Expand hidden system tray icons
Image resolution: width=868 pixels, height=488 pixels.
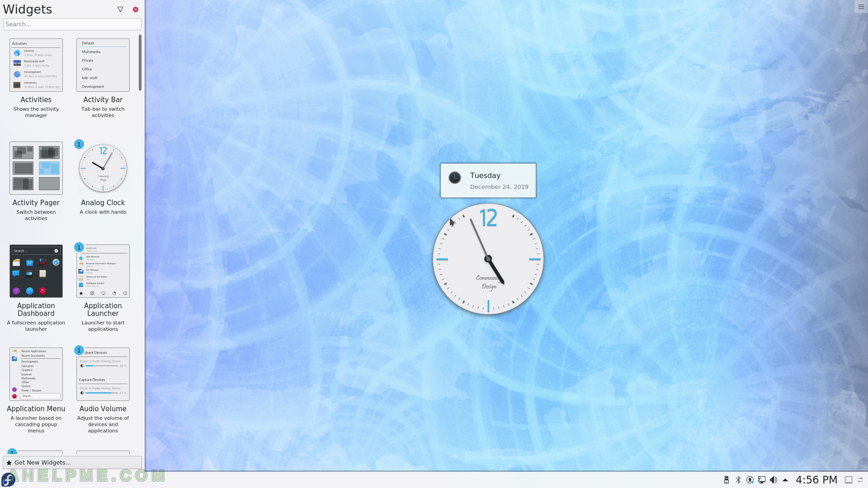click(x=785, y=480)
